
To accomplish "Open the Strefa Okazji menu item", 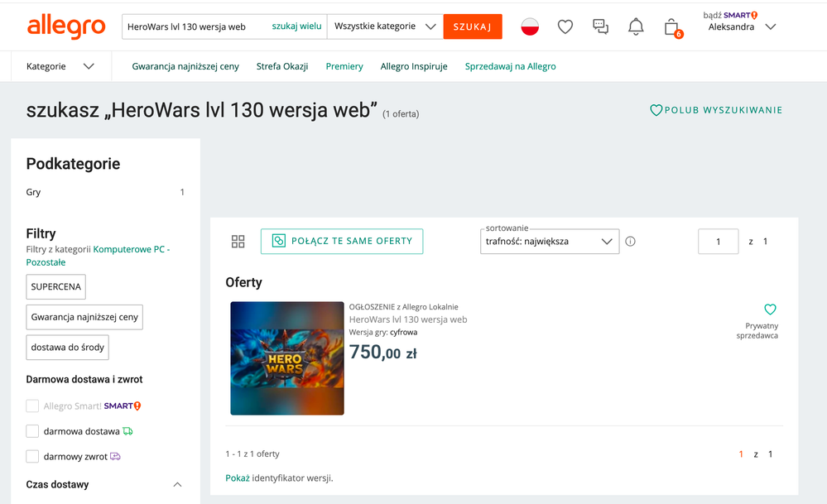I will [282, 66].
